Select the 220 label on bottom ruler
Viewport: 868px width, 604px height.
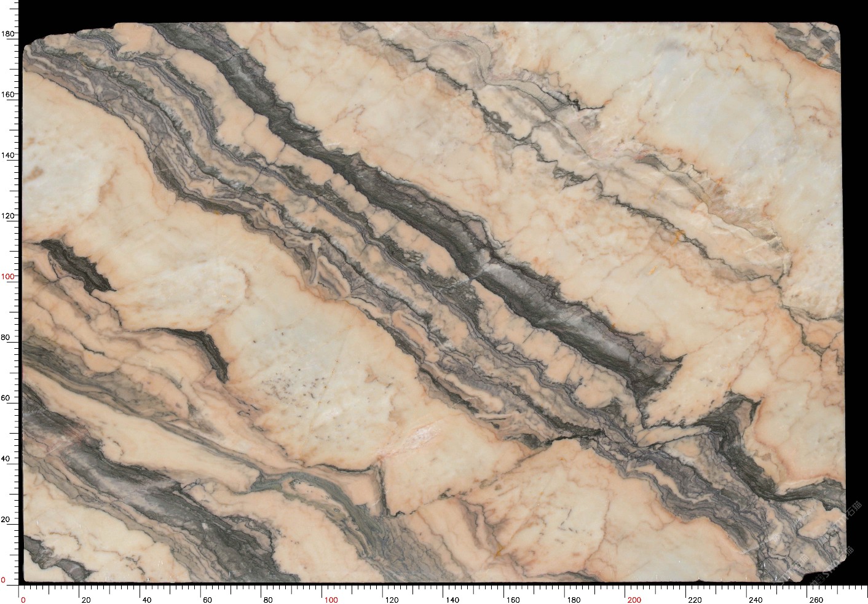695,600
